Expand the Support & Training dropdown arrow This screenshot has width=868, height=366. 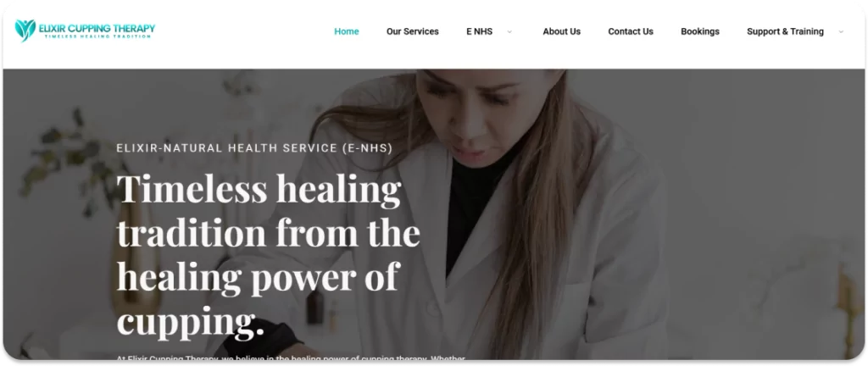click(x=841, y=31)
